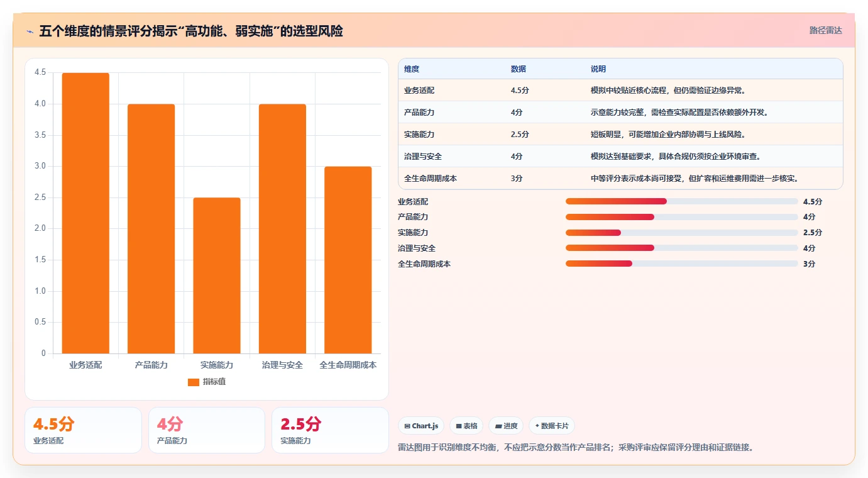The width and height of the screenshot is (868, 478).
Task: Click the 2.5 y-axis tick label
Action: [x=40, y=197]
